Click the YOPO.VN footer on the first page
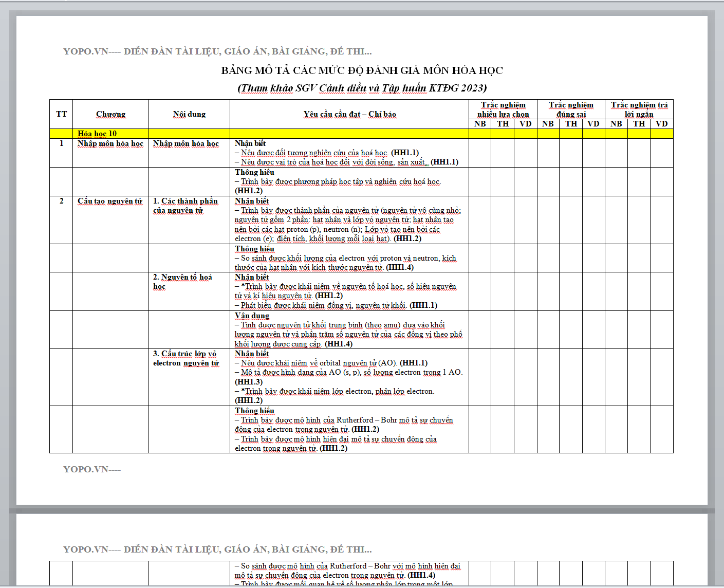 click(92, 469)
